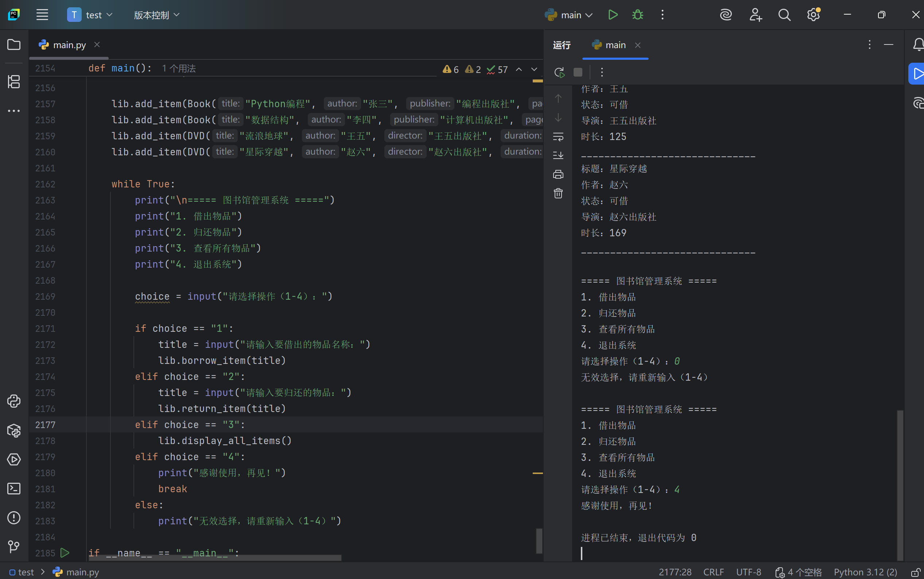Open the Python 3.12 (2) interpreter selector

pyautogui.click(x=865, y=572)
